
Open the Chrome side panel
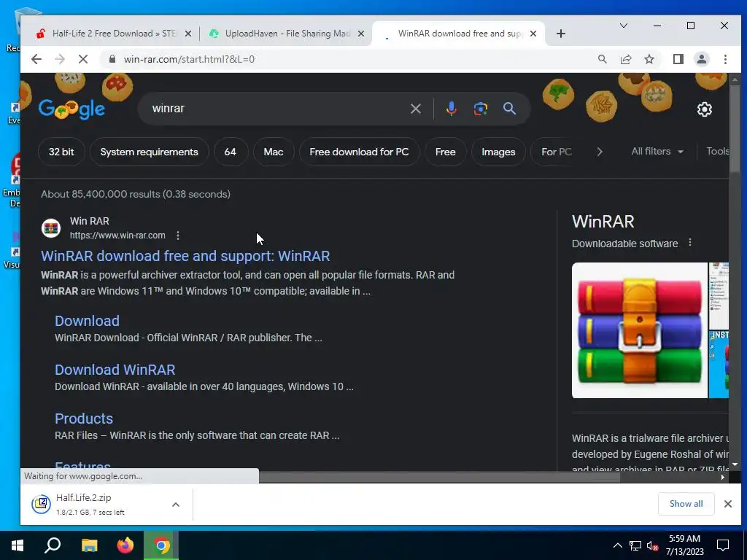click(x=678, y=59)
